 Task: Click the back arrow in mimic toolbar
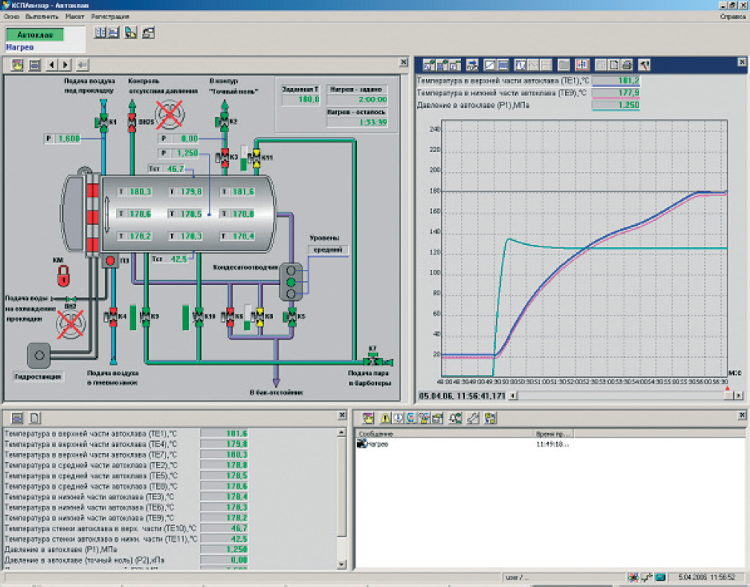pos(53,65)
